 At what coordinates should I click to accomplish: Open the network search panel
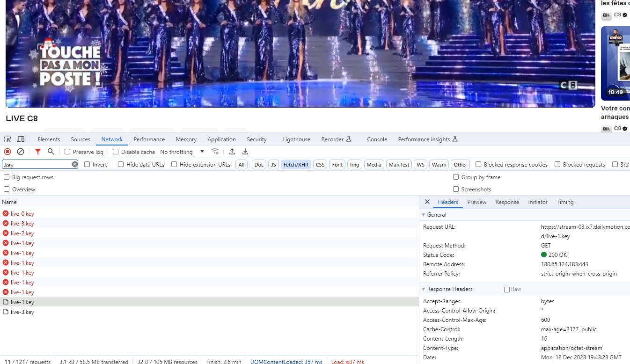click(x=51, y=152)
